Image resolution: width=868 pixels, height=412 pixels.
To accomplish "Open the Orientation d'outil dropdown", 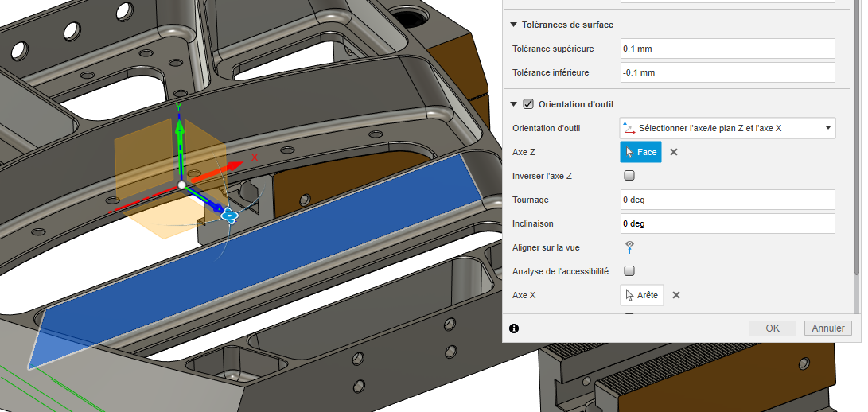I will coord(727,128).
